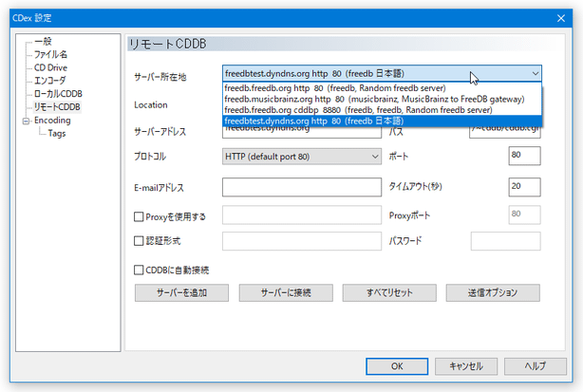Collapse the Encoding node expander

click(26, 121)
